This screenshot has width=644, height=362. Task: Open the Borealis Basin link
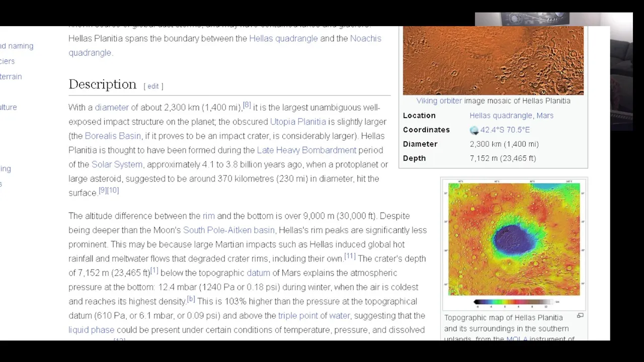tap(113, 136)
